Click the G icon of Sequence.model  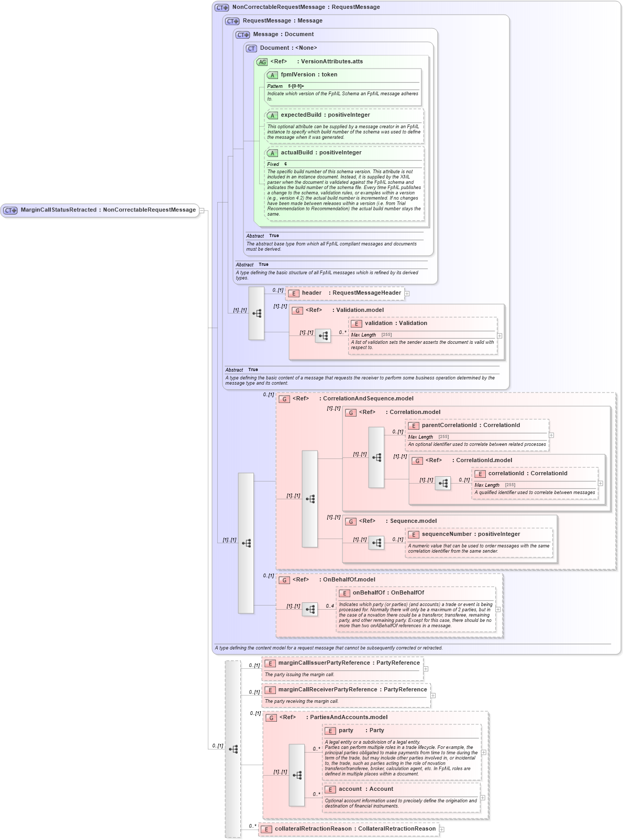tap(351, 522)
